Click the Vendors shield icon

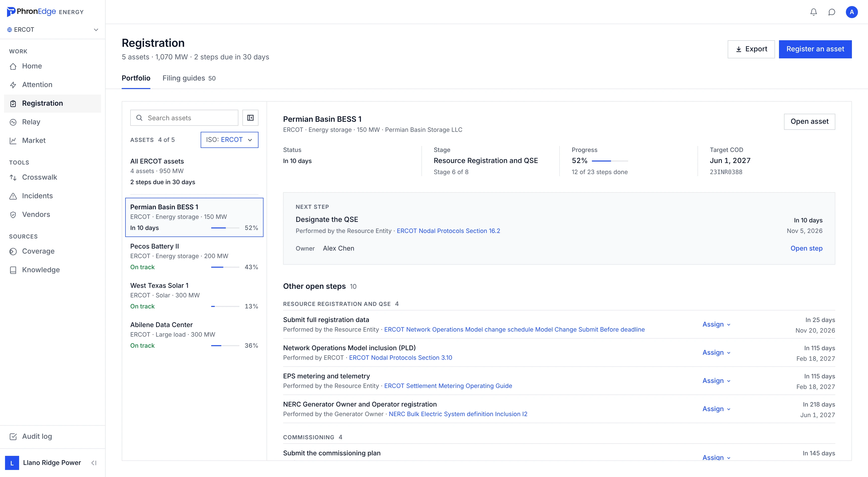pyautogui.click(x=13, y=215)
